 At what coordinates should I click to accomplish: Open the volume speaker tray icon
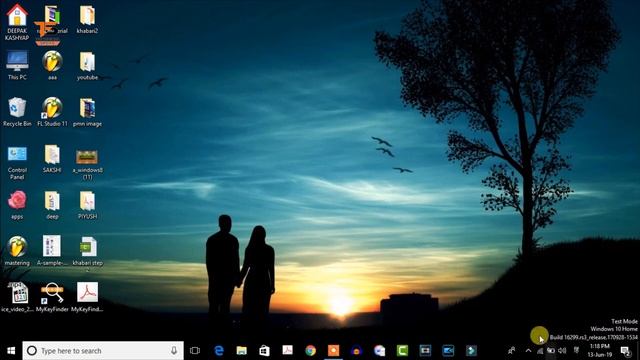coord(562,351)
